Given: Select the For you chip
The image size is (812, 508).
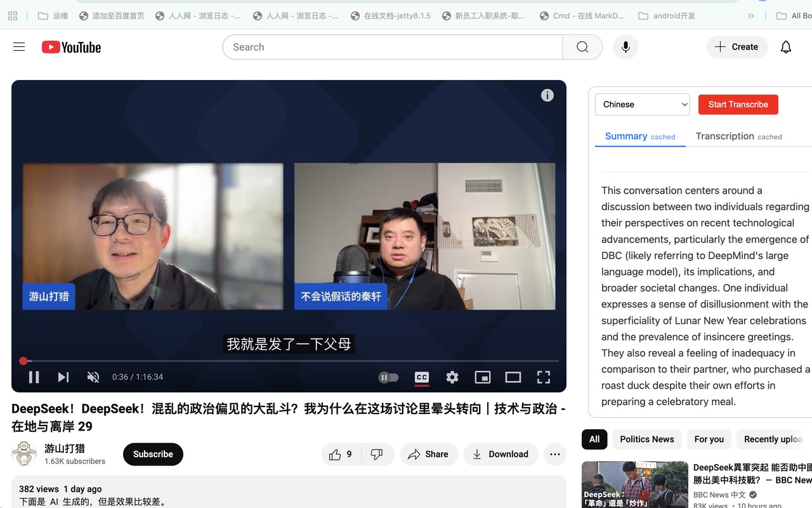Looking at the screenshot, I should point(709,439).
